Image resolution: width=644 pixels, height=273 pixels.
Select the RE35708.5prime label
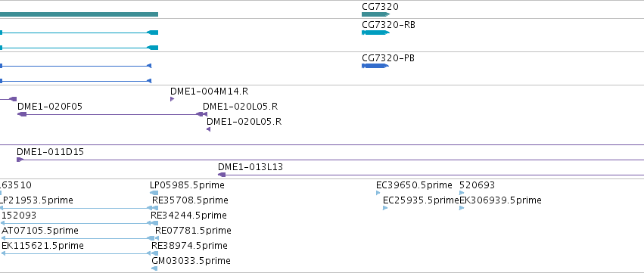tap(190, 200)
